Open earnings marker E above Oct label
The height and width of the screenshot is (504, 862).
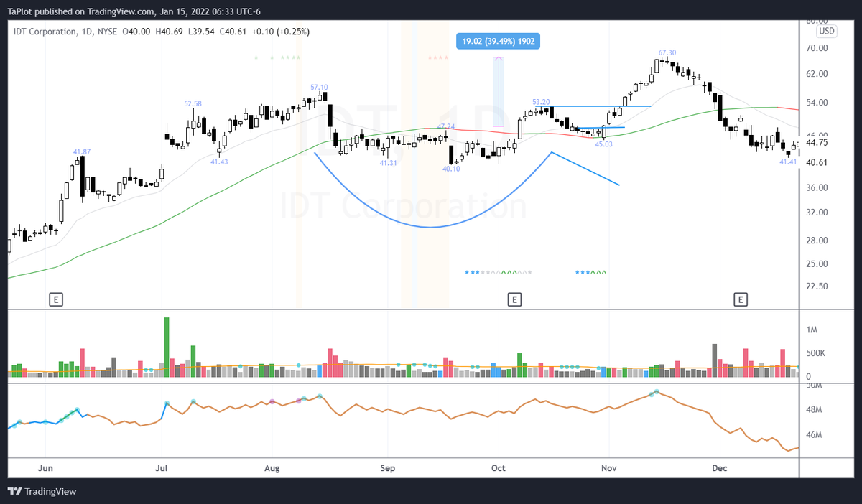click(514, 299)
